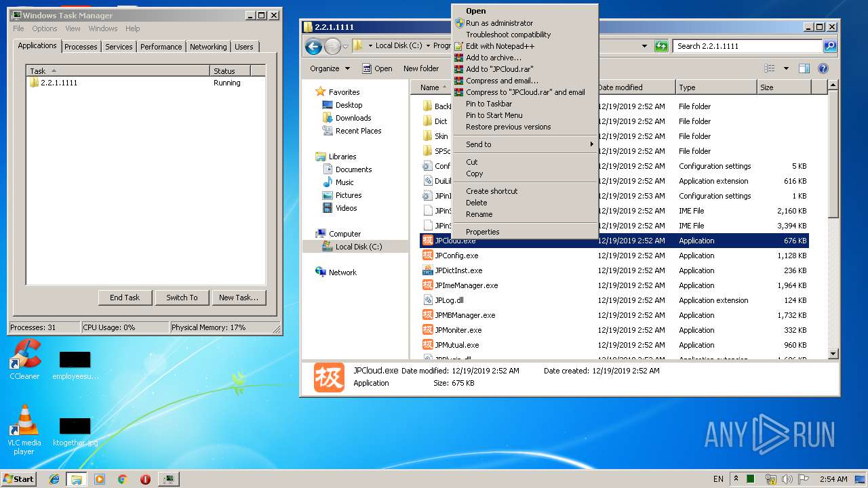Click the Explorer search input field
868x488 pixels.
[x=748, y=46]
